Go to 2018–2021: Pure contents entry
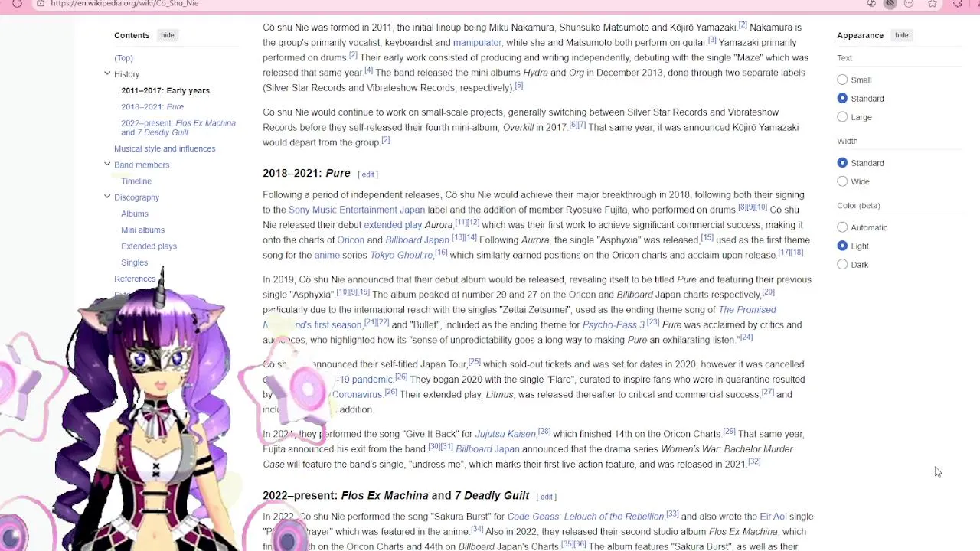 pos(152,107)
